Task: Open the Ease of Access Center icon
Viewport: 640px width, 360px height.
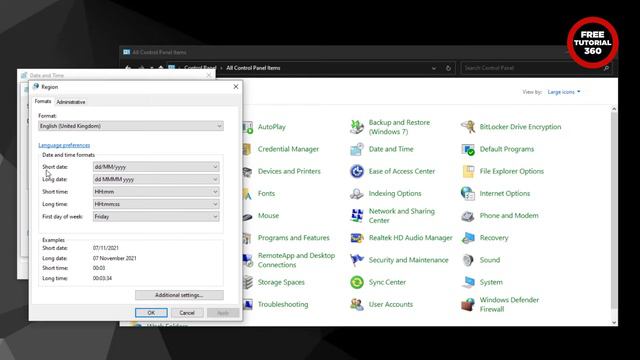Action: (x=357, y=171)
